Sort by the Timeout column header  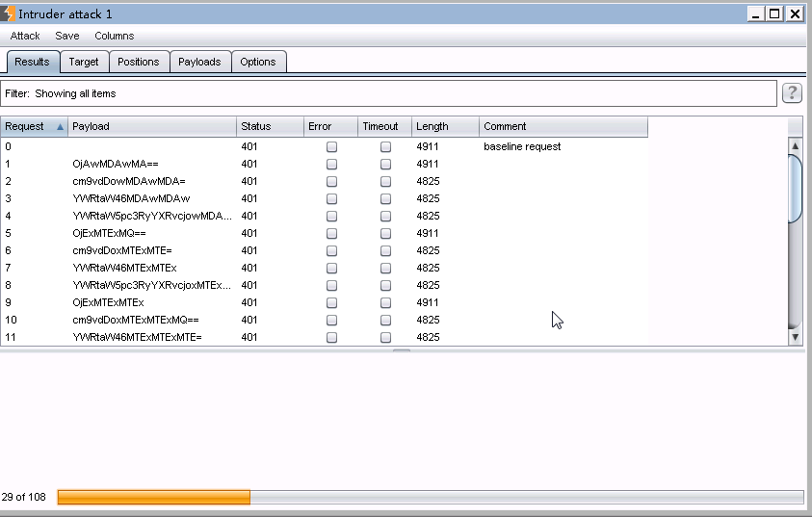pyautogui.click(x=384, y=127)
